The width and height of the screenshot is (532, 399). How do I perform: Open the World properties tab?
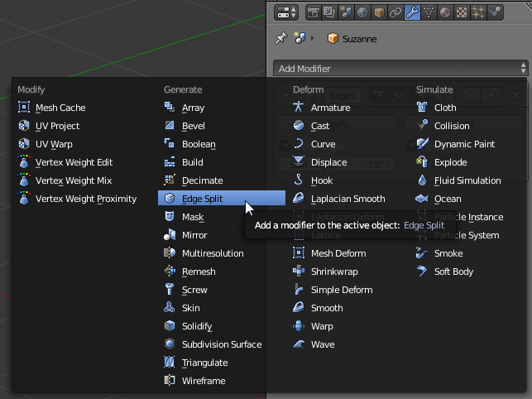click(x=362, y=13)
